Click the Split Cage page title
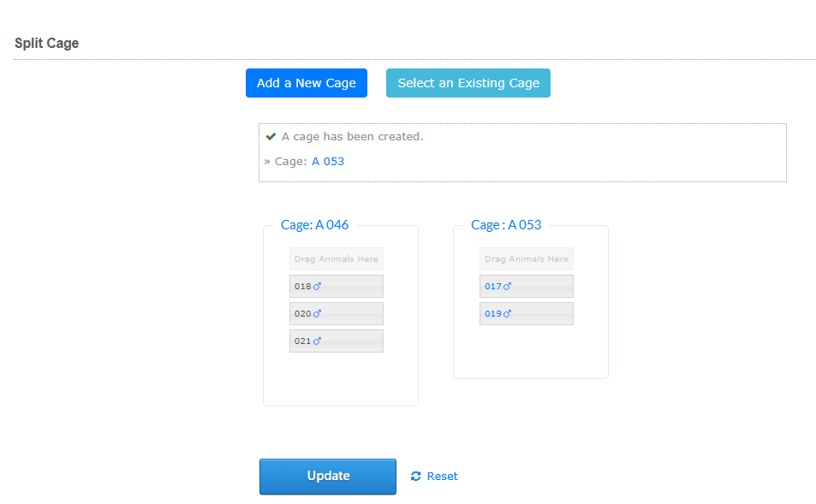Viewport: 816px width, 504px height. pyautogui.click(x=47, y=43)
